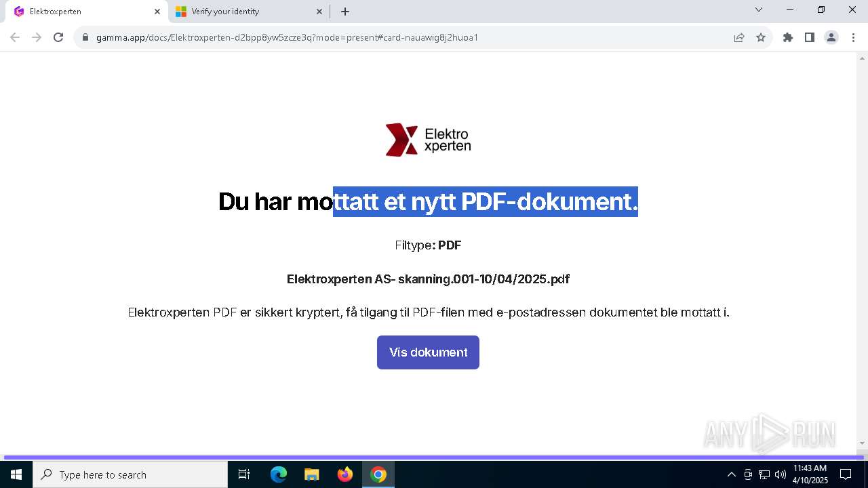
Task: Switch to Verify your identity tab
Action: click(x=248, y=12)
